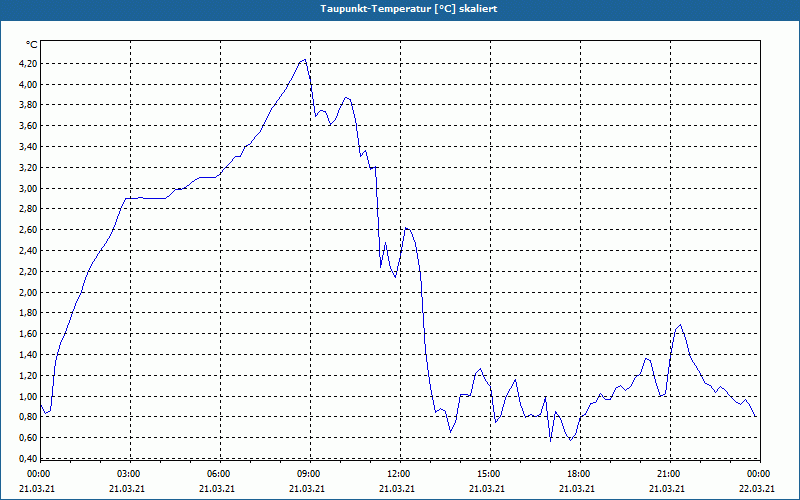This screenshot has width=800, height=500.
Task: Click the 21.03.21 date under 15:00
Action: click(x=488, y=489)
